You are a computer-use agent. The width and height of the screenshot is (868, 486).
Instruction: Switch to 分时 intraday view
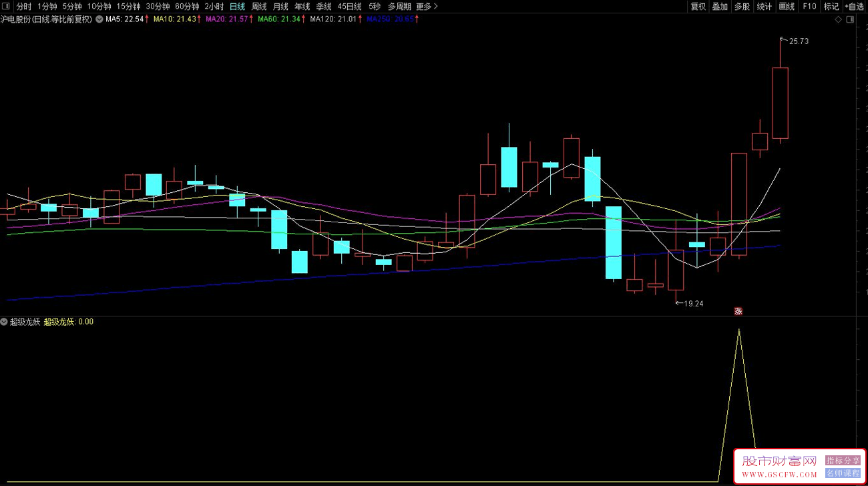(24, 6)
